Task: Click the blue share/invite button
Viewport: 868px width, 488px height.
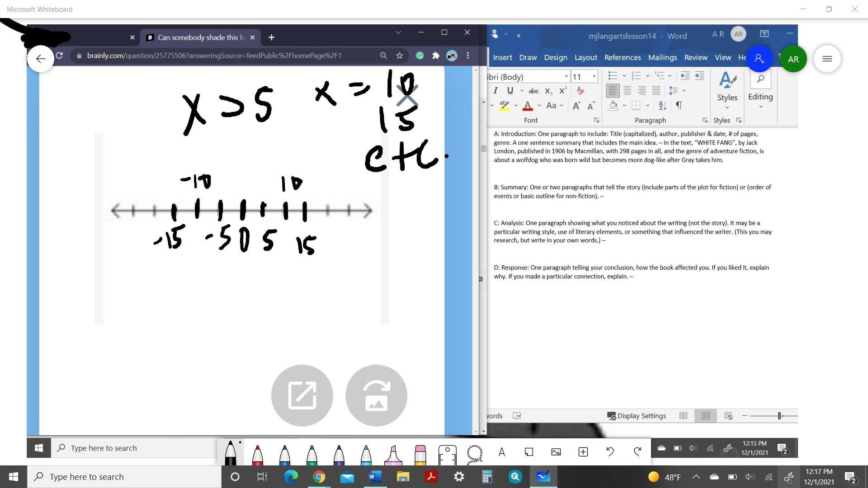Action: click(x=759, y=59)
